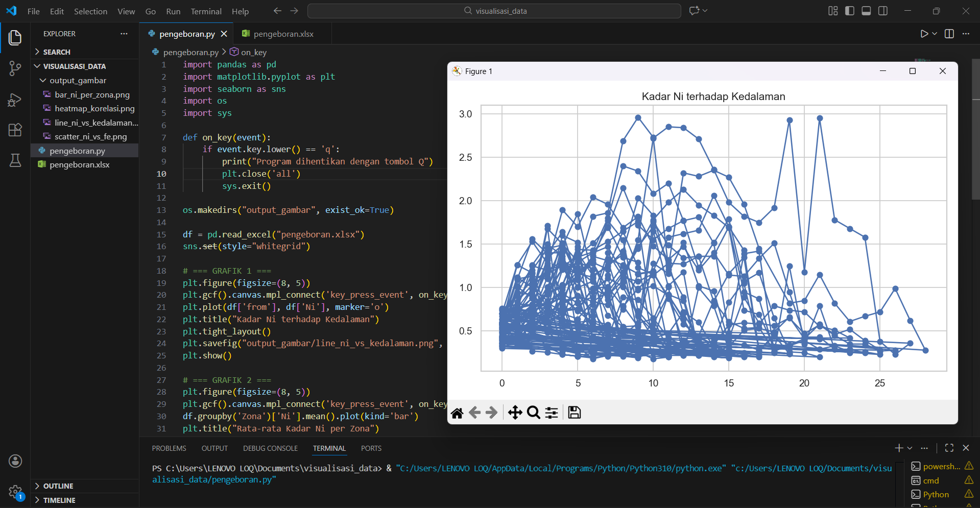Click the matplotlib Save figure icon
The height and width of the screenshot is (508, 980).
(575, 413)
